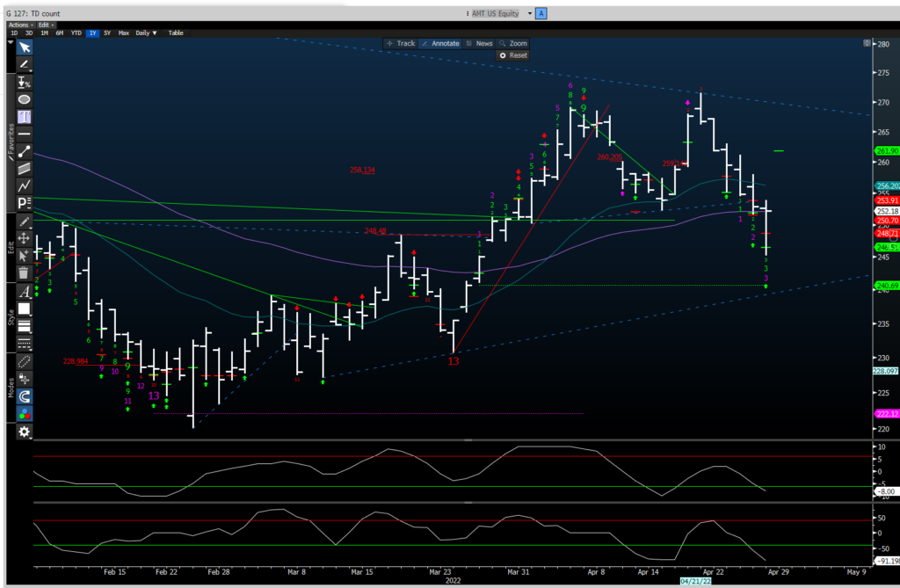Open the P pattern list tool
The width and height of the screenshot is (900, 588).
coord(24,203)
